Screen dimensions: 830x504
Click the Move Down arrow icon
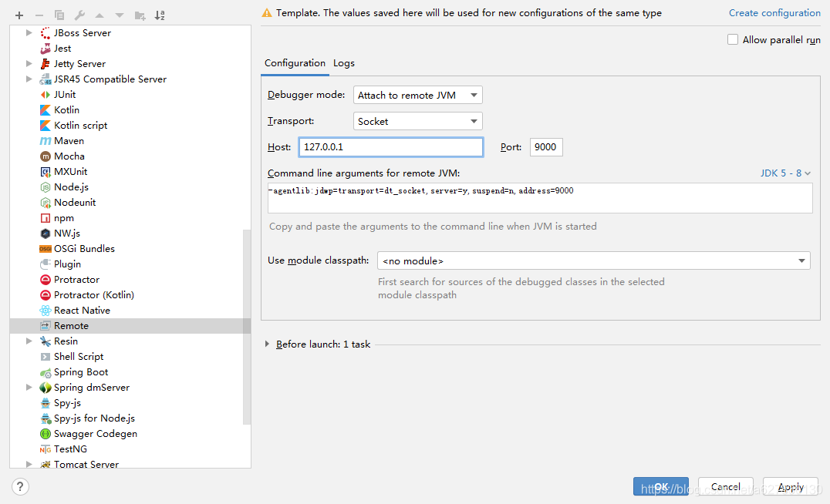(120, 15)
